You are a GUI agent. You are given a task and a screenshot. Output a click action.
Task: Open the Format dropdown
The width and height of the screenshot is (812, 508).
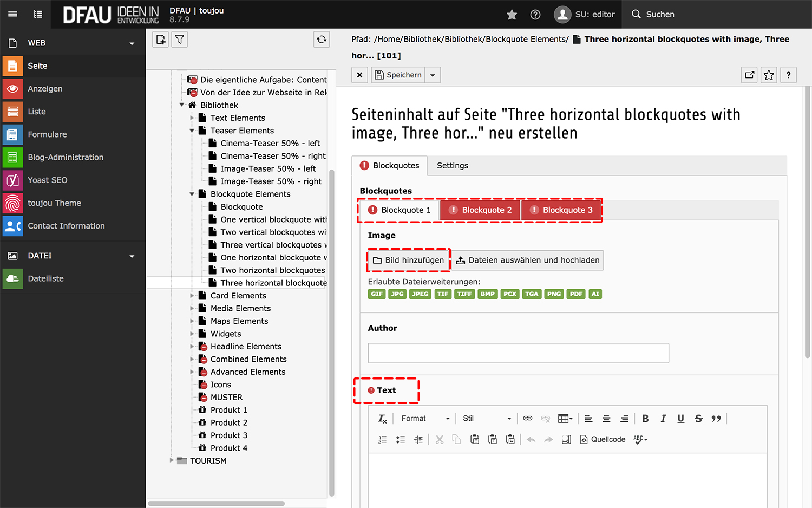coord(424,419)
